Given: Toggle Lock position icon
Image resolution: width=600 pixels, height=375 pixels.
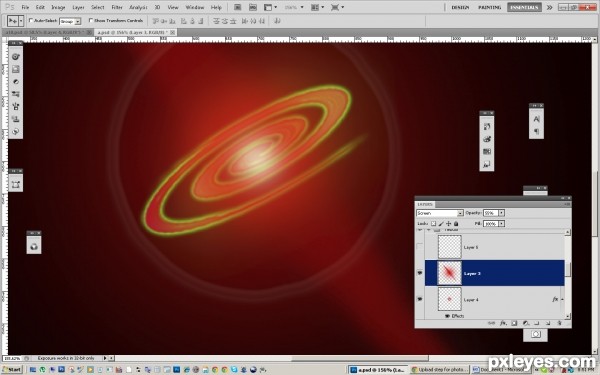Looking at the screenshot, I should tap(448, 223).
